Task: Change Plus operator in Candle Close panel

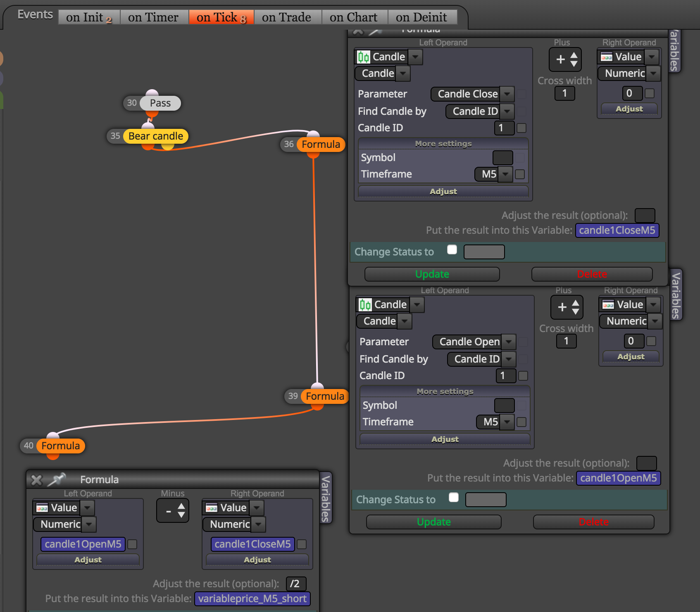Action: pos(565,59)
